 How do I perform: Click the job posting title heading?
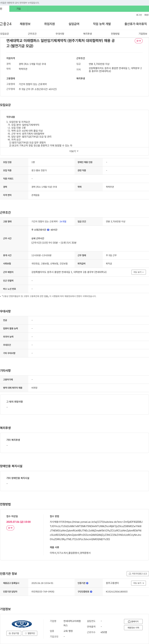(61, 43)
